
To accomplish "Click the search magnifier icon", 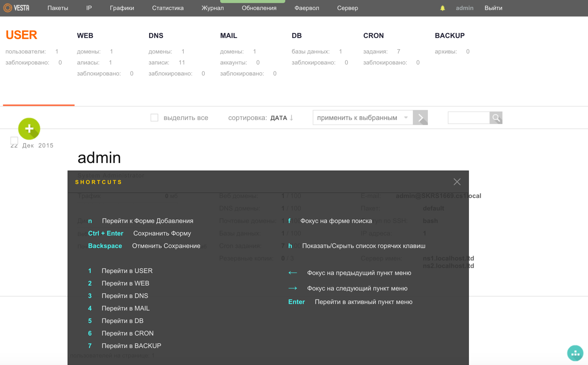I will (496, 118).
